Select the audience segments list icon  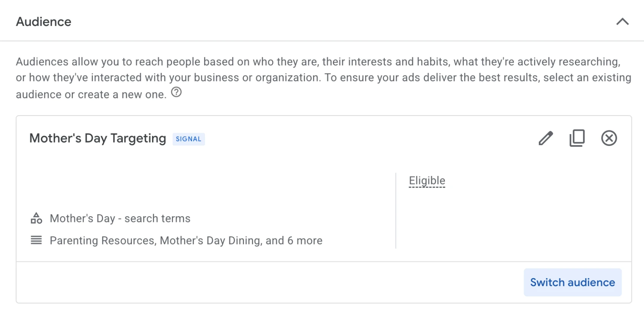coord(36,240)
